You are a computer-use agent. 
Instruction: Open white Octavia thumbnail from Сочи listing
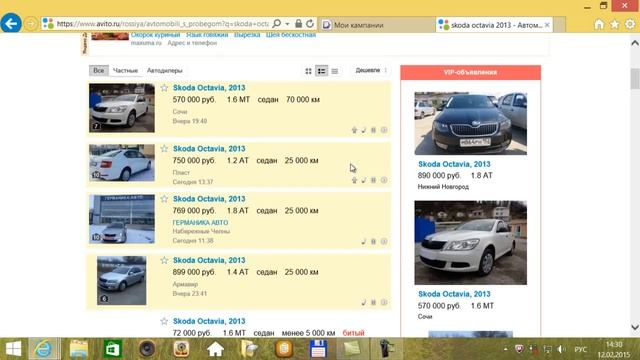(x=122, y=108)
